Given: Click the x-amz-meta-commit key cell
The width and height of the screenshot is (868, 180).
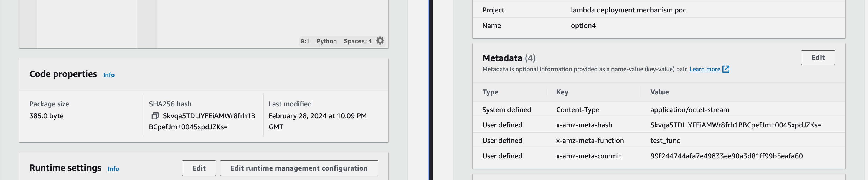Looking at the screenshot, I should 589,156.
